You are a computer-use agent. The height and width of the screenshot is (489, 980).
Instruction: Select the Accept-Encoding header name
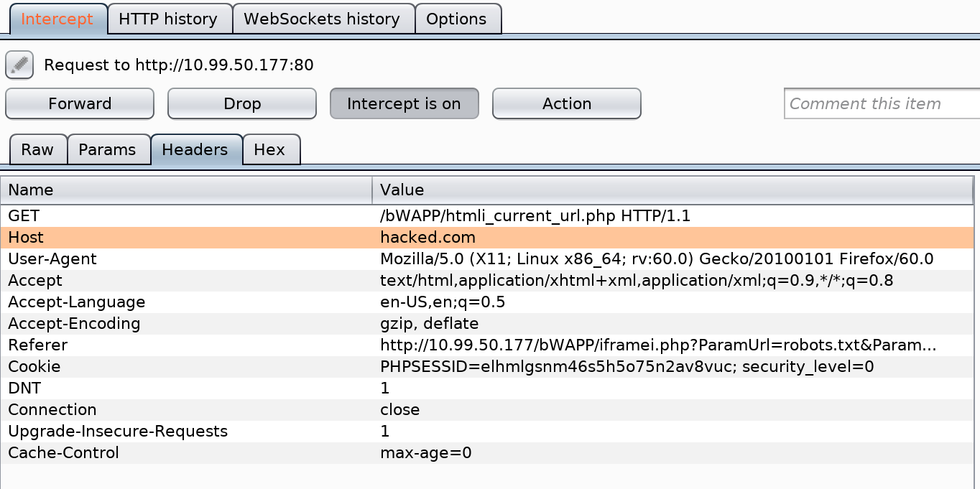click(186, 323)
